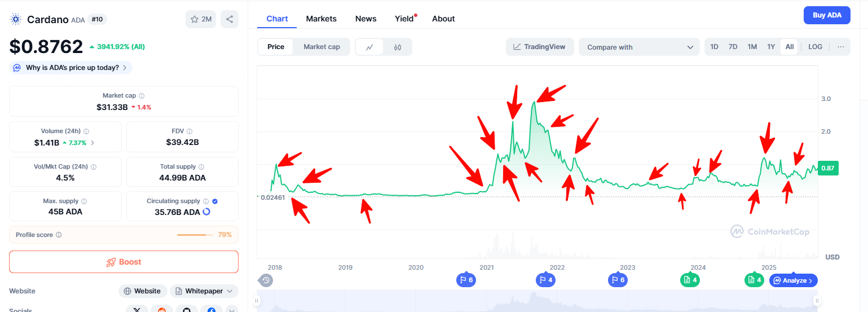Switch to candlestick chart icon
Image resolution: width=868 pixels, height=312 pixels.
click(398, 47)
